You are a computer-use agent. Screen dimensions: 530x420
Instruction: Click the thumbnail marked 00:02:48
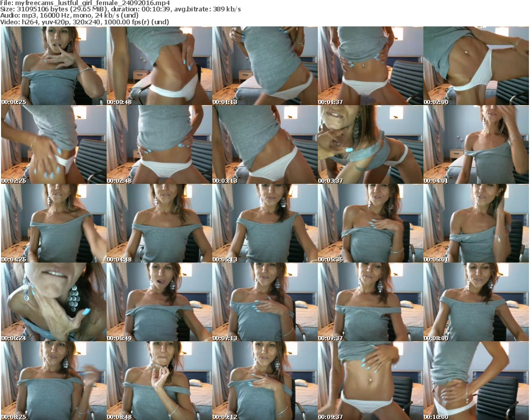159,144
